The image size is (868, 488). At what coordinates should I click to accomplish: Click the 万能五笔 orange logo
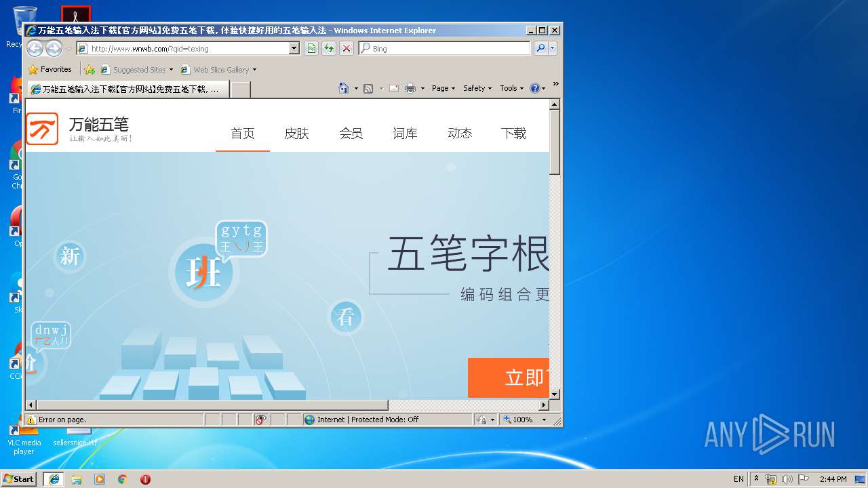[42, 129]
